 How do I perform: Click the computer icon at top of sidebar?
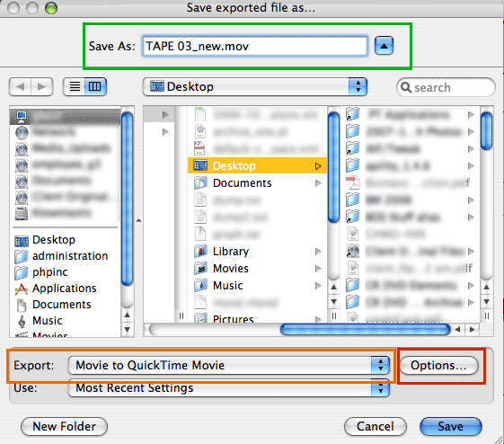coord(22,116)
